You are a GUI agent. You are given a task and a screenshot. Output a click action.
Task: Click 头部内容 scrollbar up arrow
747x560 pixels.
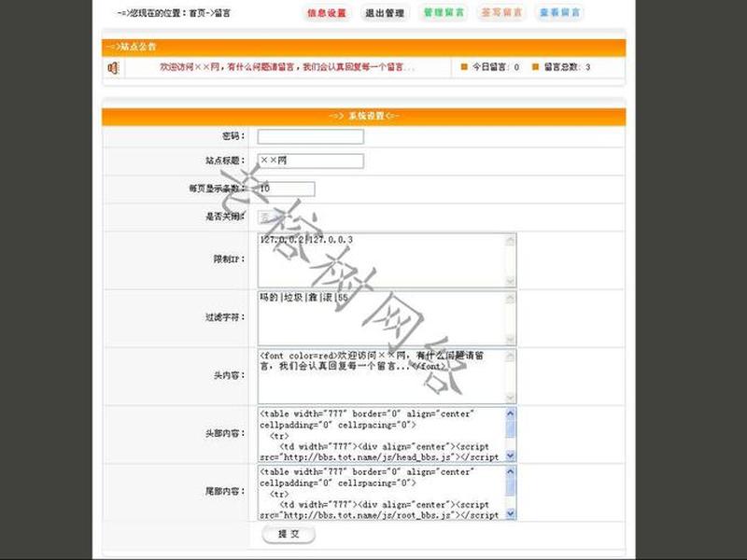pyautogui.click(x=510, y=413)
